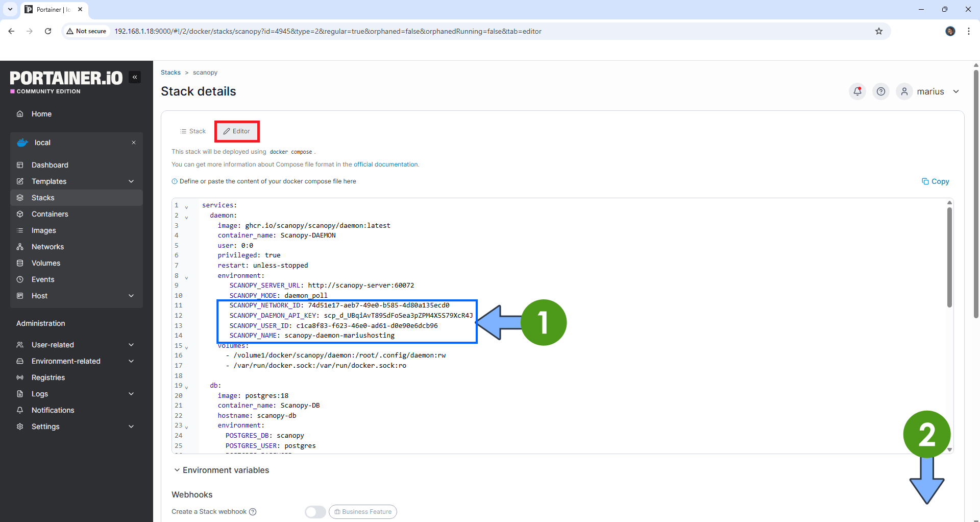This screenshot has width=980, height=522.
Task: Fold the db block at line 19
Action: click(187, 387)
